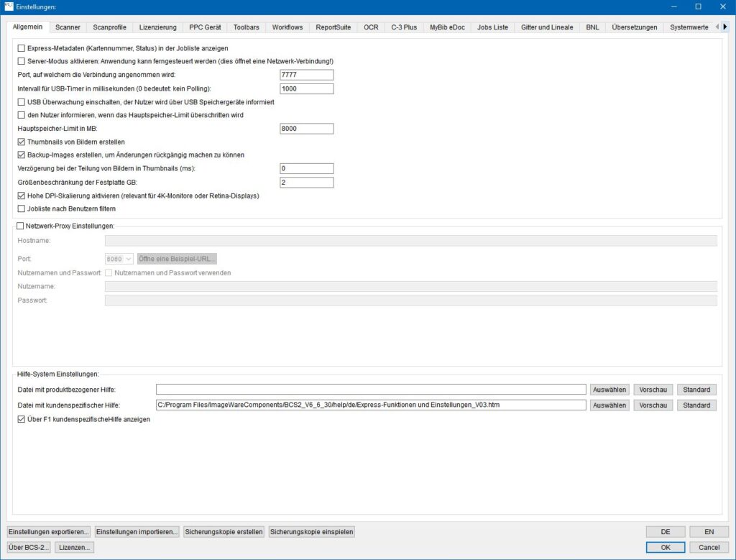
Task: Open the Jobs Liste tab
Action: pyautogui.click(x=493, y=27)
